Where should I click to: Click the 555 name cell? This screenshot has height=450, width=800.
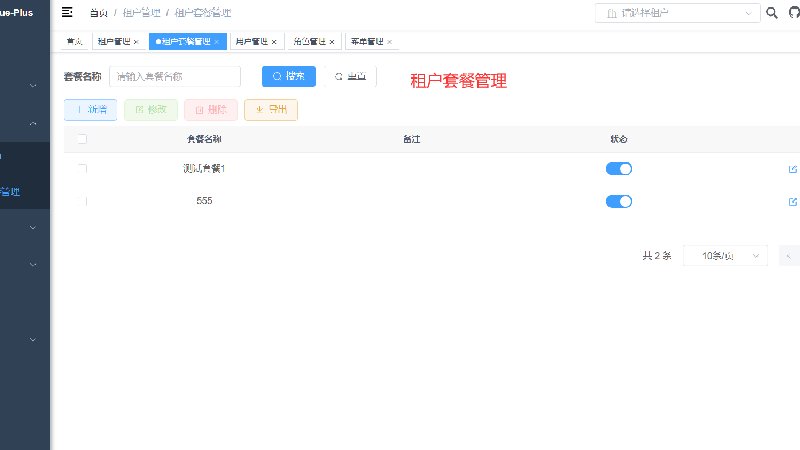[x=204, y=201]
